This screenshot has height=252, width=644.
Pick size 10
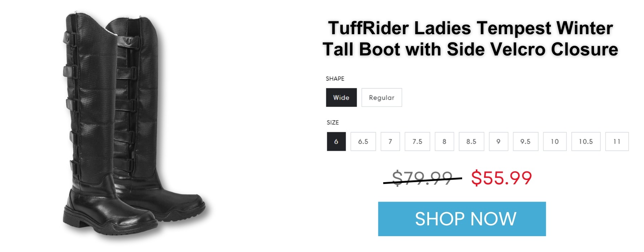[555, 141]
